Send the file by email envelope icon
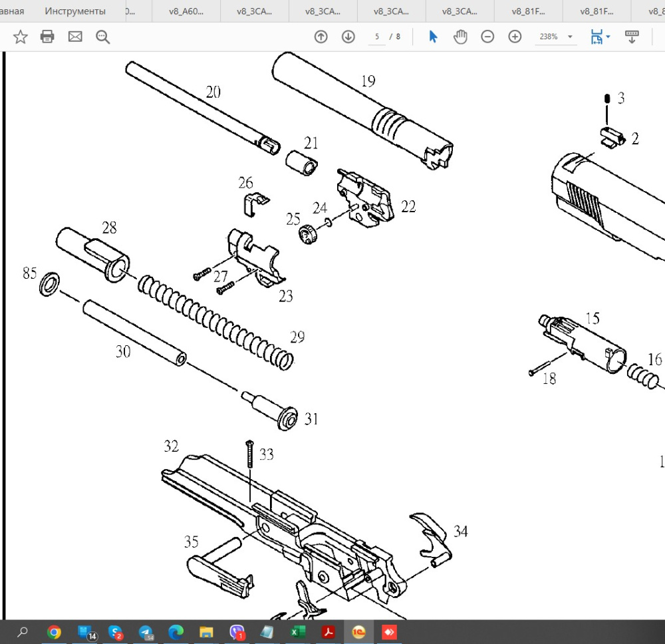 click(x=75, y=37)
